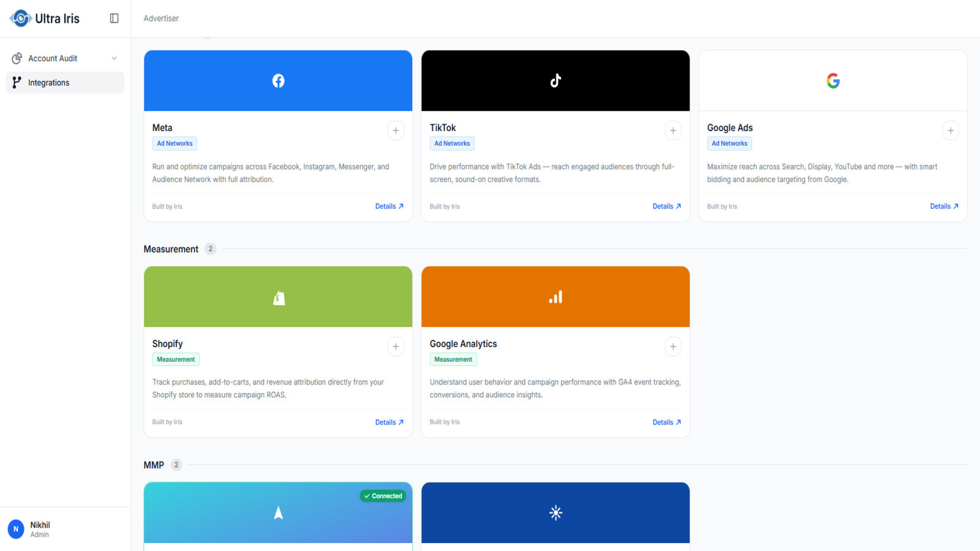This screenshot has height=551, width=980.
Task: Open Meta Details link
Action: 390,206
